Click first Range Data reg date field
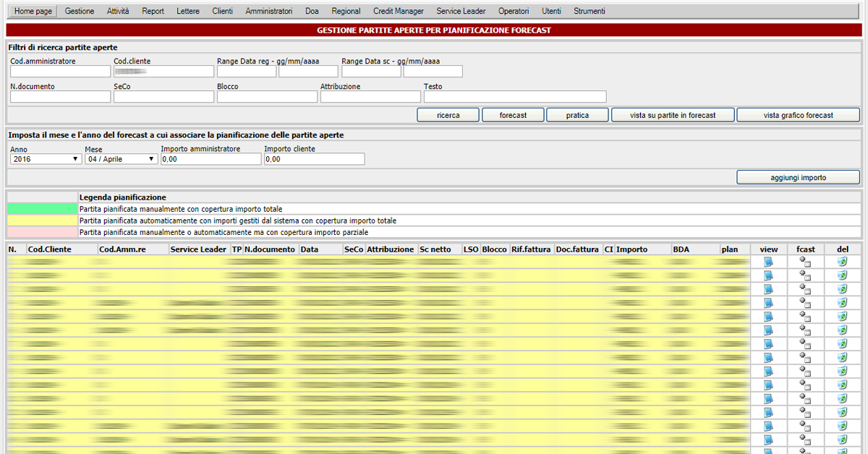Screen dimensions: 868x454 pyautogui.click(x=247, y=72)
